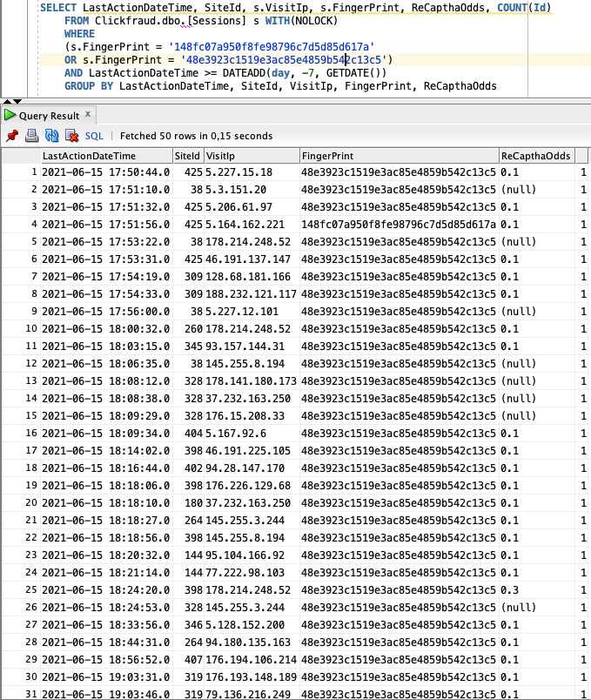Select the 94.180.135.163 VisitIp cell
Image resolution: width=591 pixels, height=700 pixels.
tap(252, 643)
